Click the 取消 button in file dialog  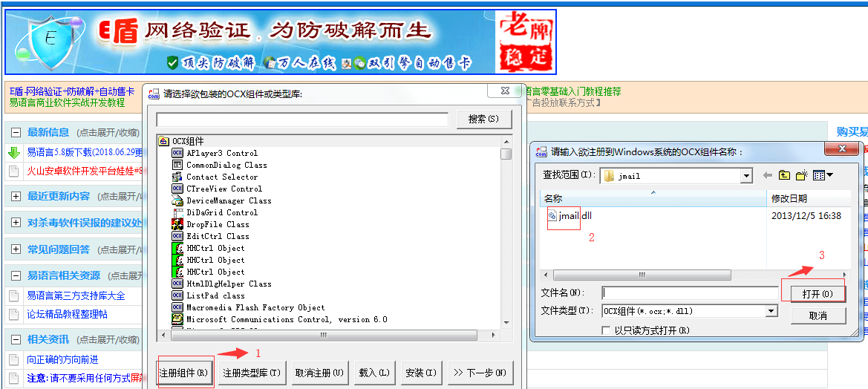coord(818,316)
